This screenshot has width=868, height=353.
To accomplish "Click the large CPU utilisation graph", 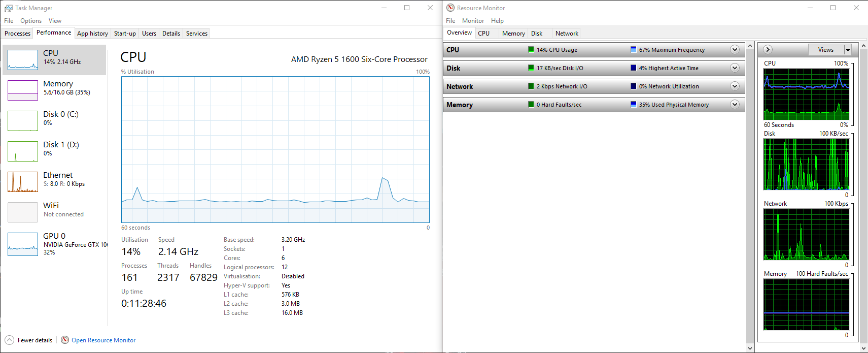I will [x=275, y=149].
